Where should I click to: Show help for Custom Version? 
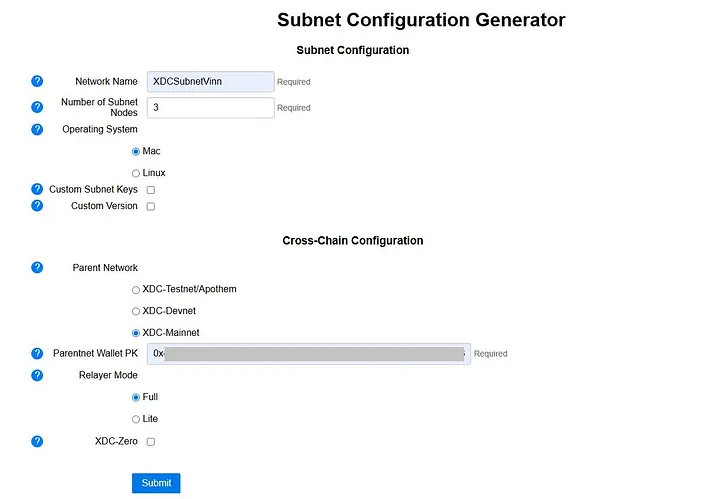click(x=37, y=206)
